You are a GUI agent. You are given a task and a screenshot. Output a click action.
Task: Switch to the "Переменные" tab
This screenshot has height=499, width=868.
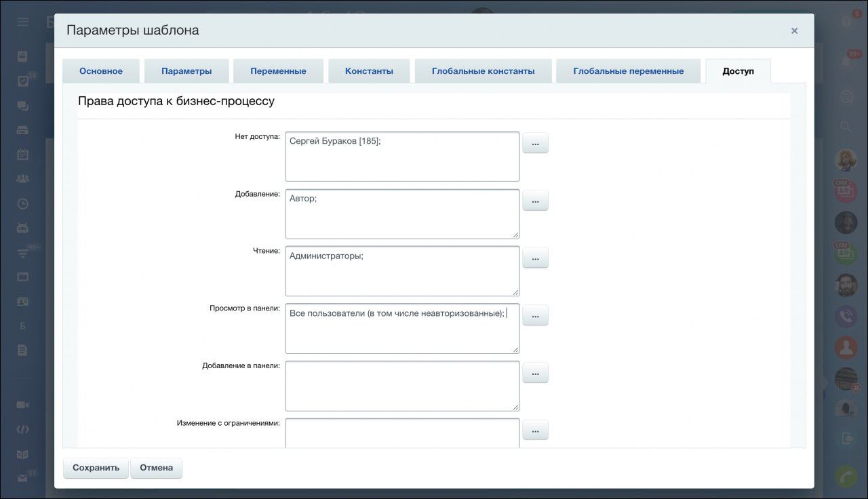(x=278, y=71)
